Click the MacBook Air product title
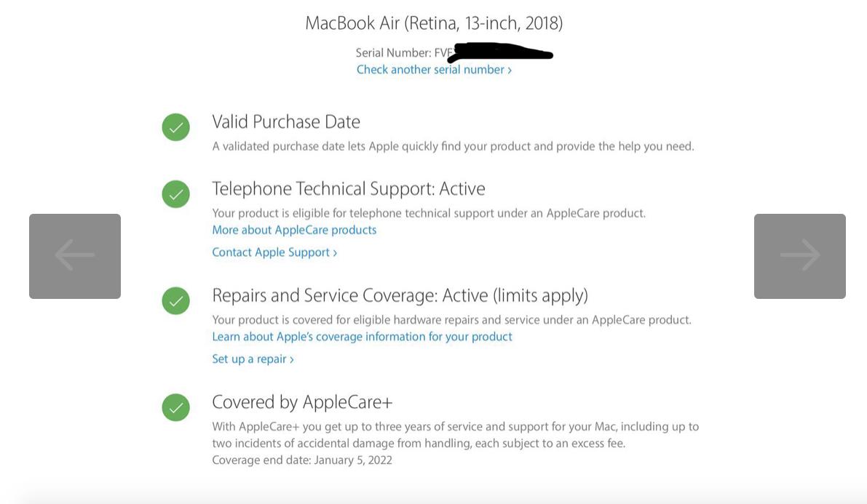 pos(434,23)
